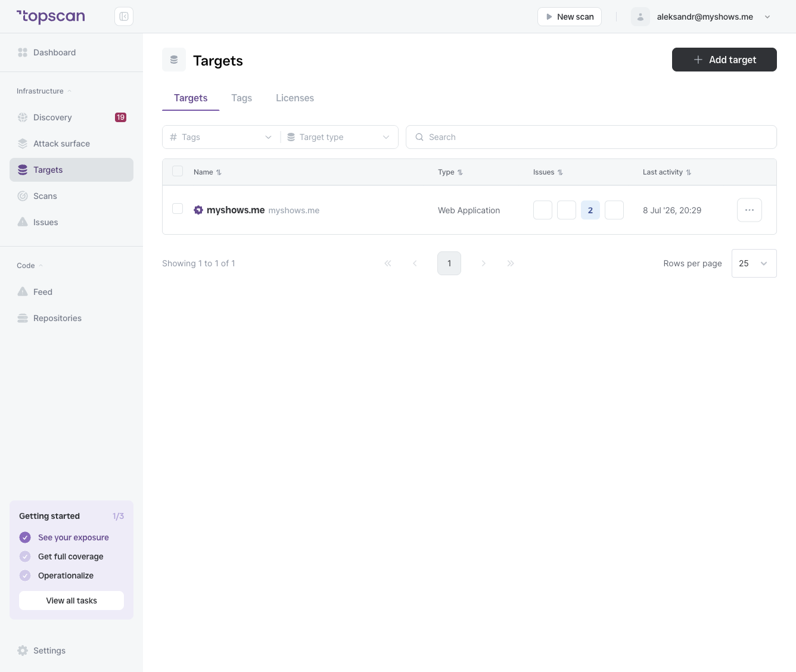Click the Issues warning icon

(x=23, y=222)
